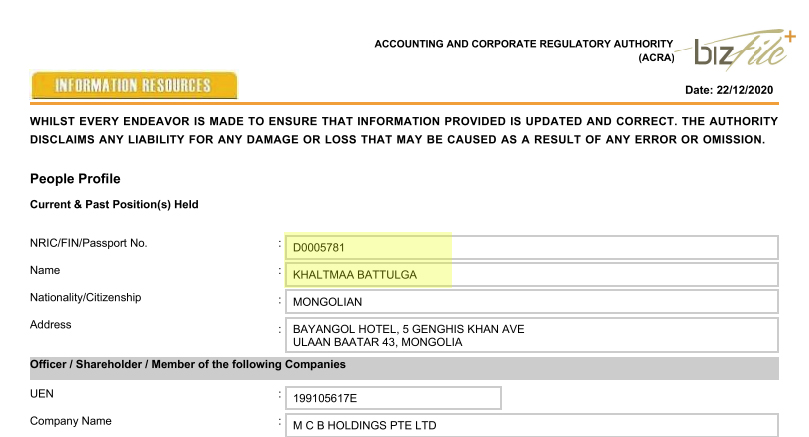This screenshot has width=809, height=437.
Task: Click the People Profile heading
Action: click(x=75, y=179)
